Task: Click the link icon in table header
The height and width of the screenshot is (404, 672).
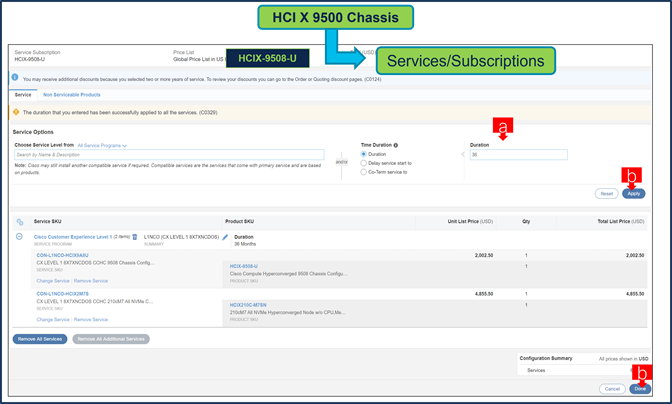Action: tap(20, 222)
